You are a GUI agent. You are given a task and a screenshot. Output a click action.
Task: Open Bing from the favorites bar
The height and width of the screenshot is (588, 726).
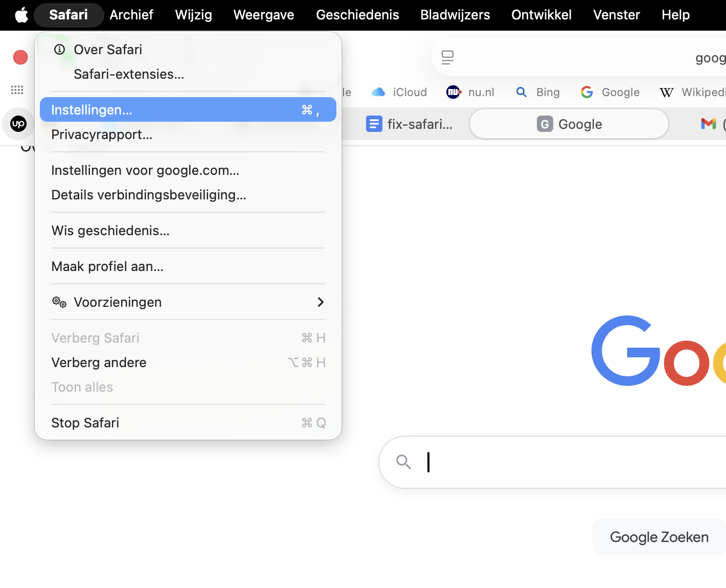pos(538,92)
